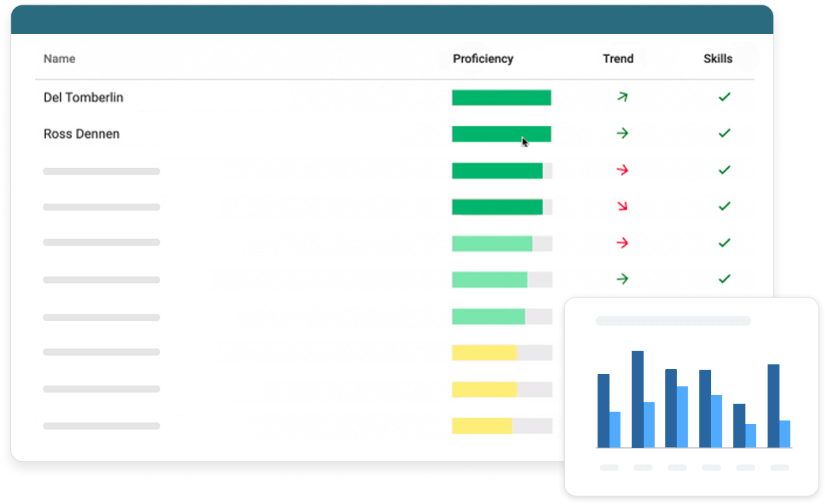
Task: Click Ross Dennen's green trend arrow
Action: (622, 134)
